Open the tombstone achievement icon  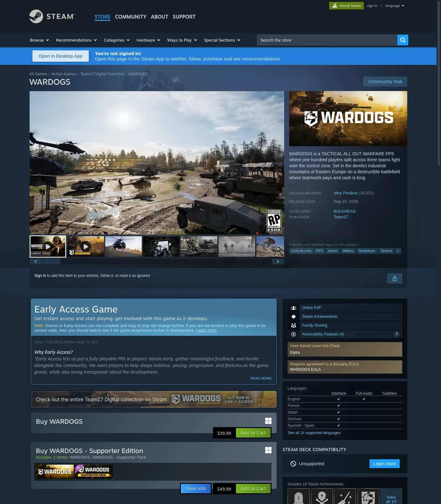[x=298, y=496]
